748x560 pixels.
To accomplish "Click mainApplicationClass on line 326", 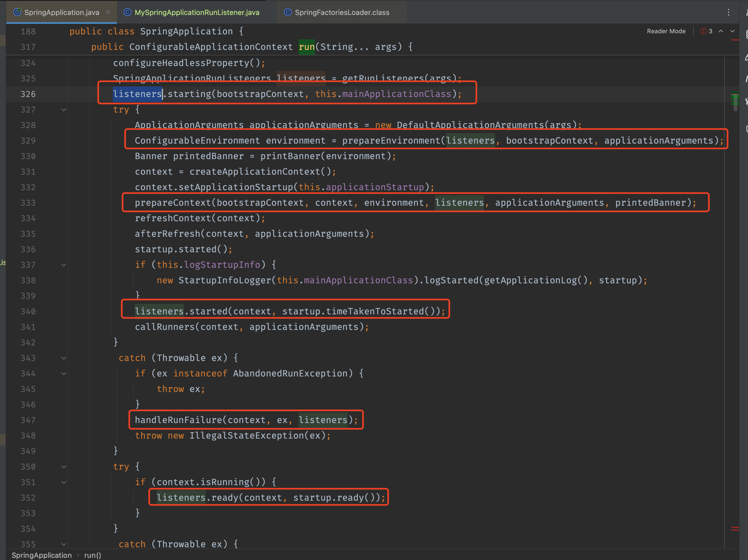I will pyautogui.click(x=396, y=94).
